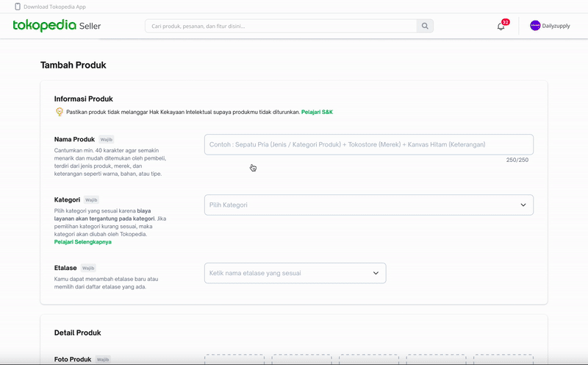Image resolution: width=588 pixels, height=365 pixels.
Task: Open the Pelajari Selengkapnya link
Action: coord(82,242)
